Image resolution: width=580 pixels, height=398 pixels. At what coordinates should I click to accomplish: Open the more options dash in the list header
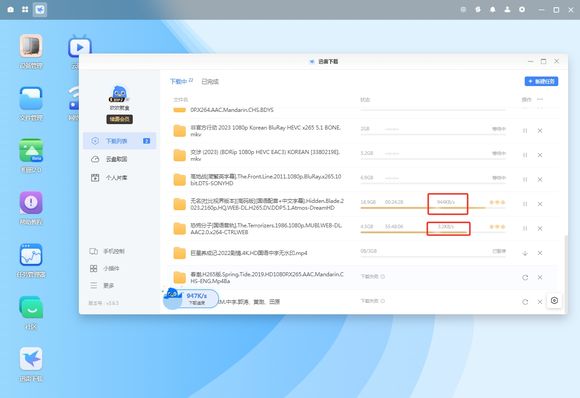click(x=540, y=100)
